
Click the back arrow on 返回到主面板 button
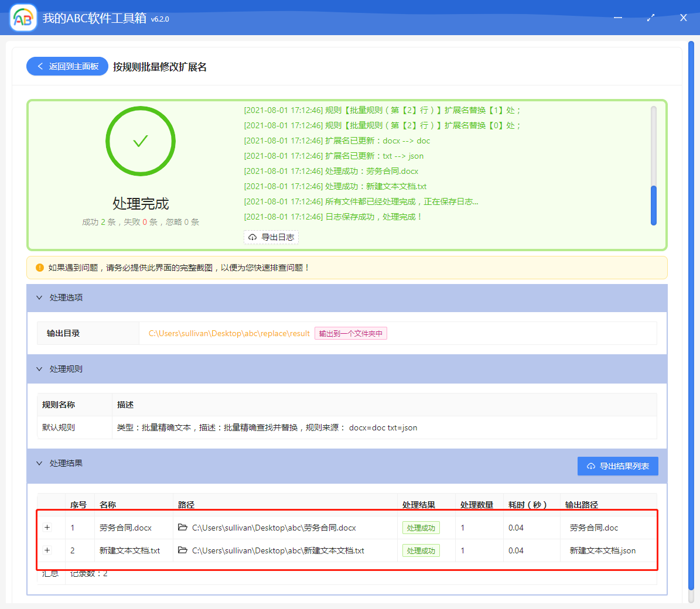[39, 66]
